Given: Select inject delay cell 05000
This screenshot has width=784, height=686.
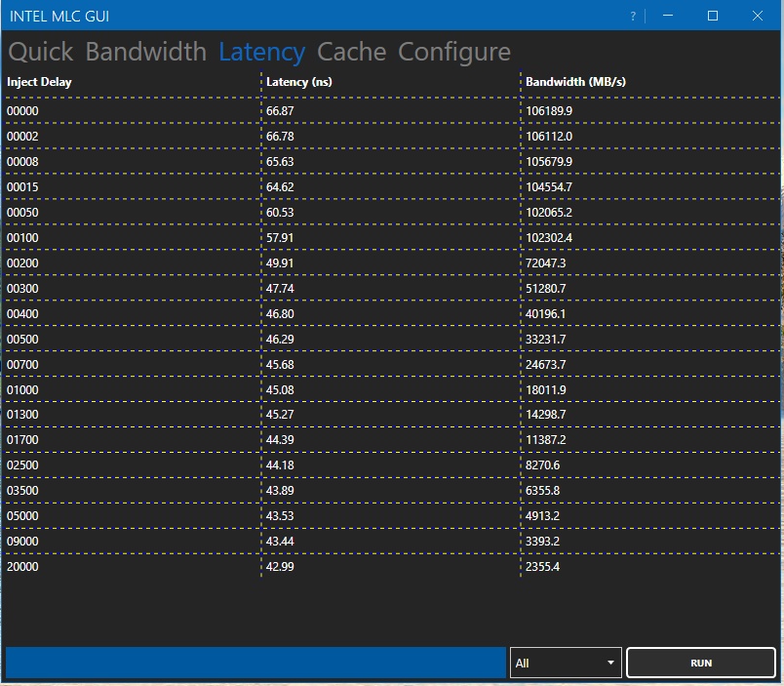Looking at the screenshot, I should pyautogui.click(x=22, y=516).
